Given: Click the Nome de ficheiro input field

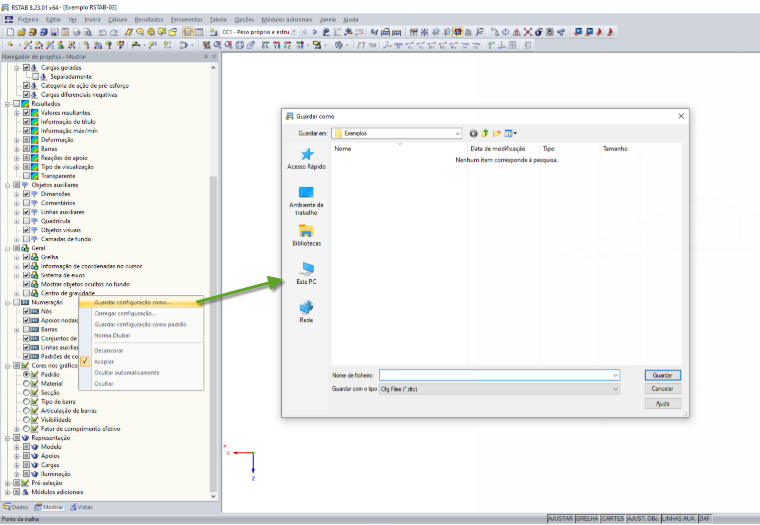Looking at the screenshot, I should [x=499, y=375].
